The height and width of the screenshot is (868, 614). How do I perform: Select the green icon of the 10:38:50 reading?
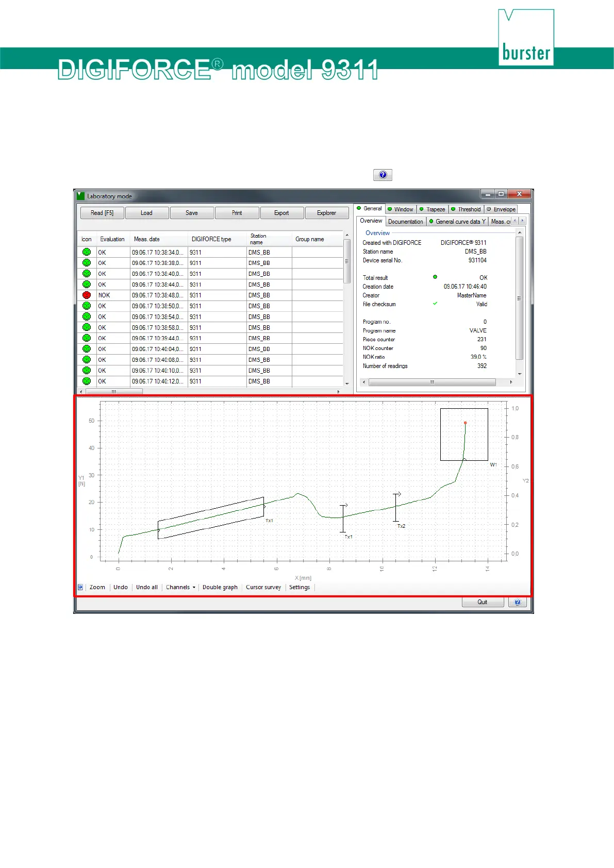pos(87,306)
